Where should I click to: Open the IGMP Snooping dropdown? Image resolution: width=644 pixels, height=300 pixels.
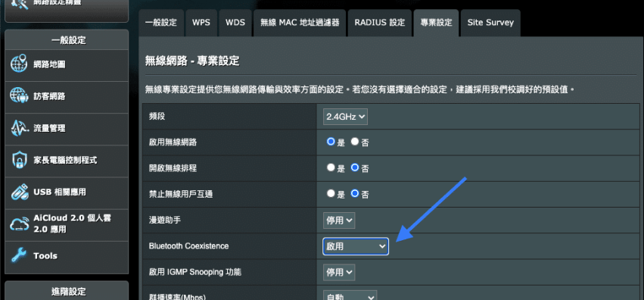tap(339, 272)
